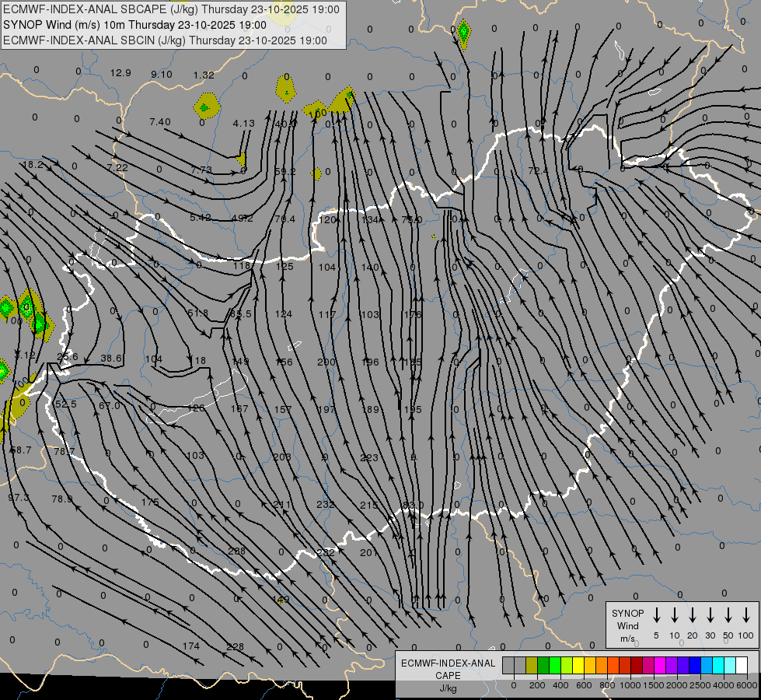Click the 67.0 value on the map
This screenshot has height=700, width=761.
pyautogui.click(x=109, y=406)
